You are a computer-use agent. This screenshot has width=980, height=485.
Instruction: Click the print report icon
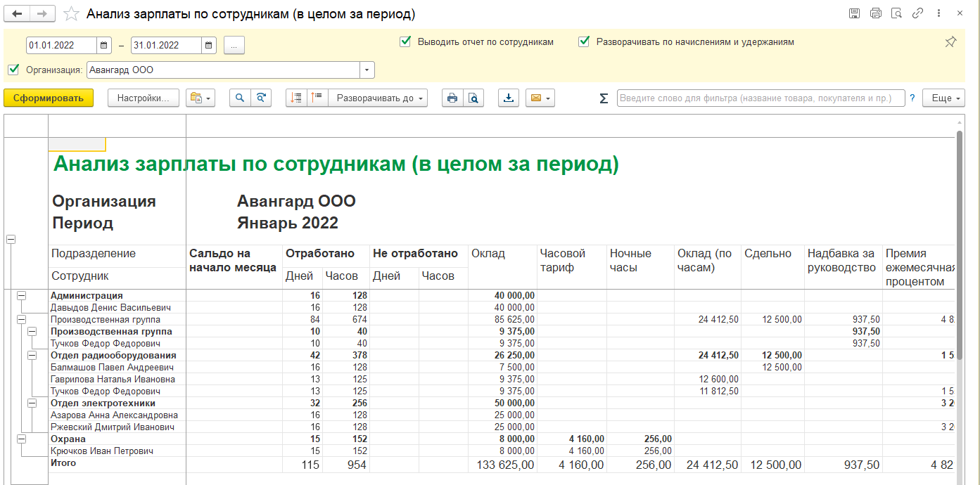click(452, 98)
